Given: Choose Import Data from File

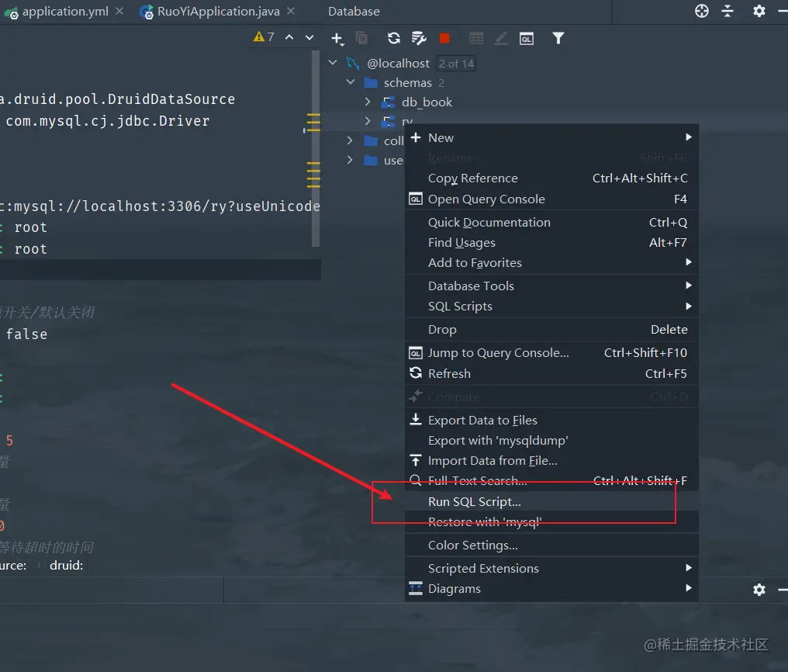Looking at the screenshot, I should click(x=551, y=461).
